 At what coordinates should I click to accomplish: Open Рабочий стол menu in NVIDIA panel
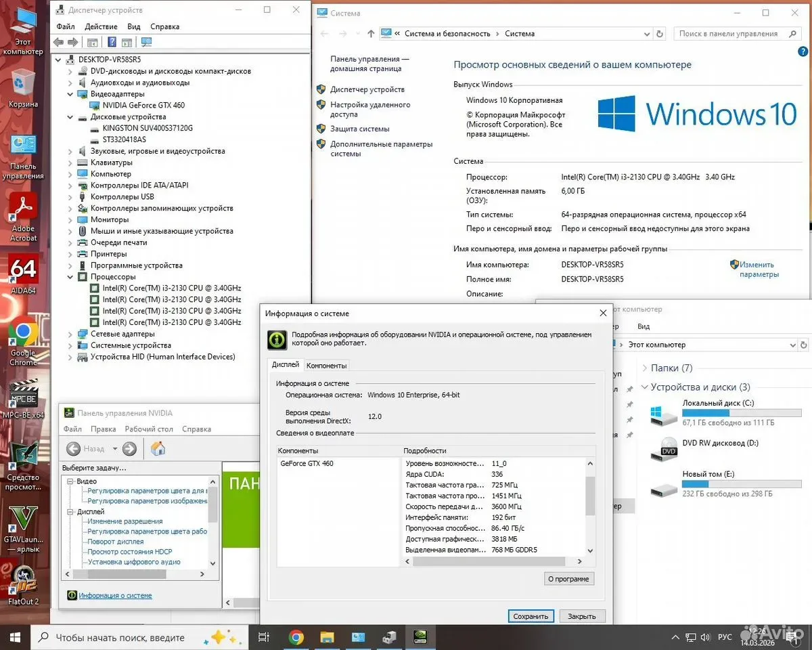[149, 429]
